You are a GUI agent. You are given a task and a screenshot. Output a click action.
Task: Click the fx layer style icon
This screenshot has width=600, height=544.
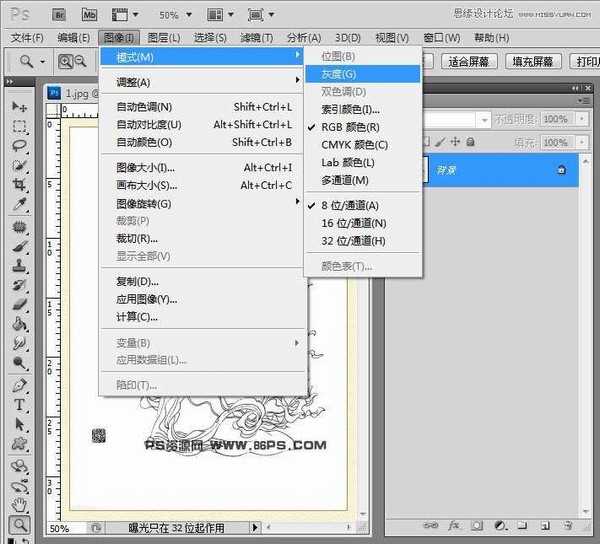tap(453, 525)
